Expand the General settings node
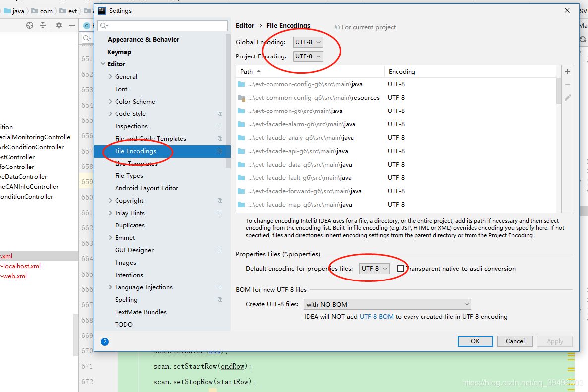Screen dimensions: 588x392 110,76
